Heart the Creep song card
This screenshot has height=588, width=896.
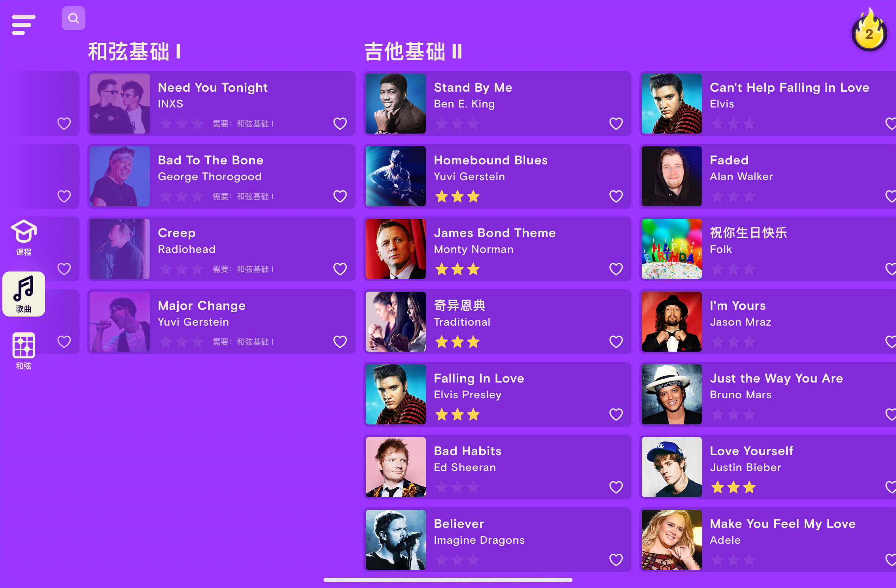click(340, 269)
